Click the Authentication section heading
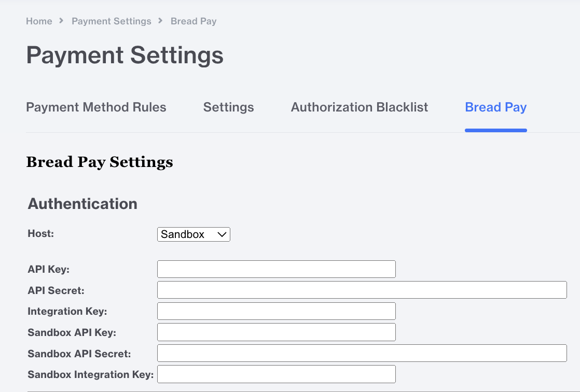The width and height of the screenshot is (580, 392). coord(82,204)
